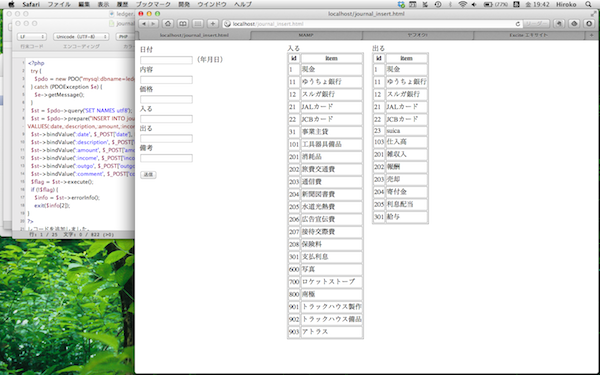Open the ヘルプ menu

click(243, 5)
